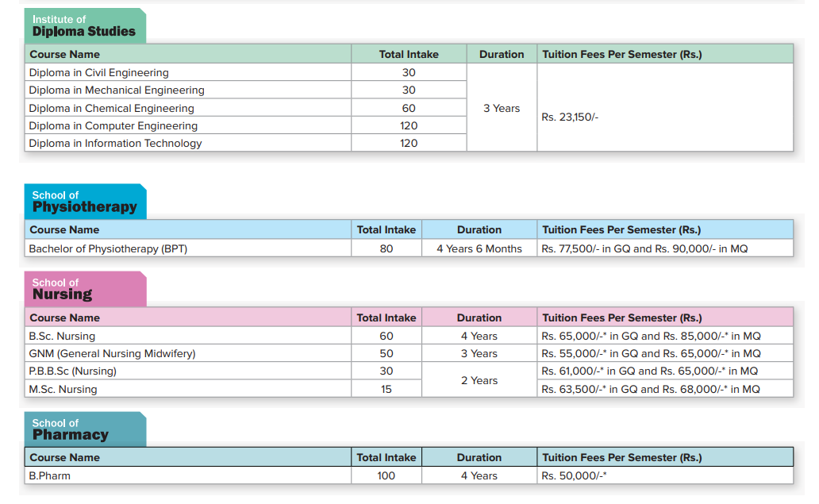This screenshot has width=819, height=504.
Task: Click GNM fee 'Rs. 55,000/-* in GQ'
Action: [590, 353]
